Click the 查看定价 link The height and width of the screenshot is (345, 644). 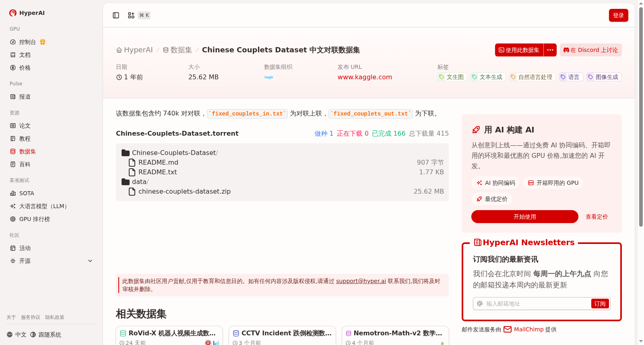pos(597,217)
